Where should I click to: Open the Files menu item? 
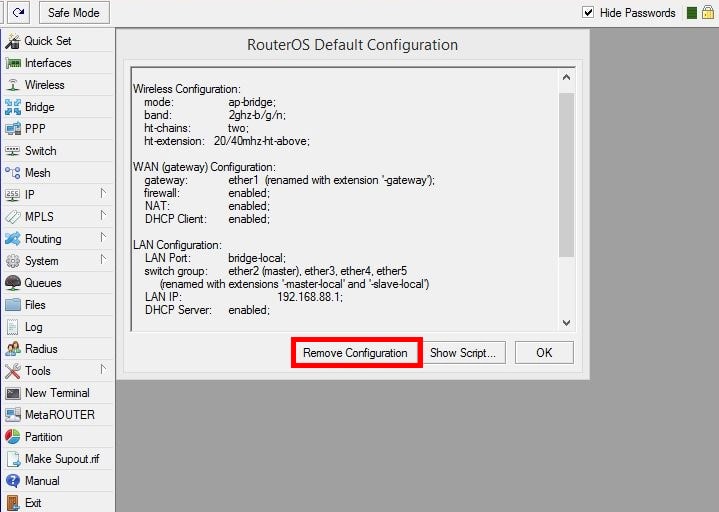point(35,305)
